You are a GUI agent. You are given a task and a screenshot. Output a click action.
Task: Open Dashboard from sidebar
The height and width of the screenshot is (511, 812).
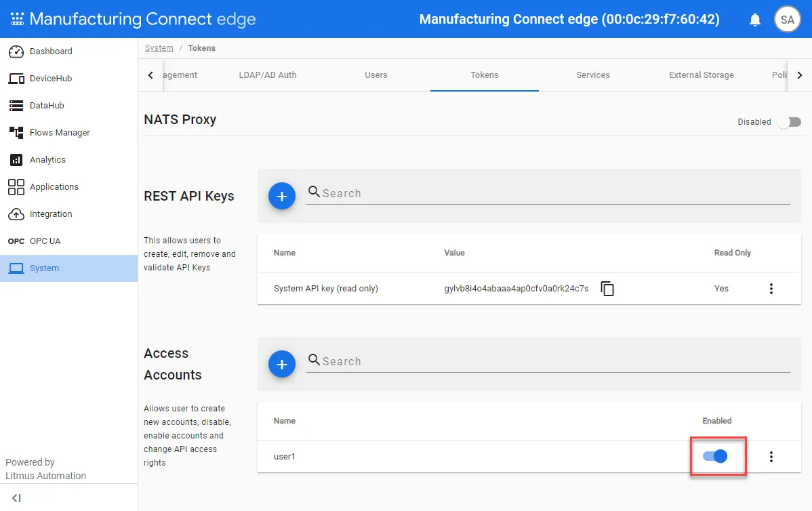(69, 52)
